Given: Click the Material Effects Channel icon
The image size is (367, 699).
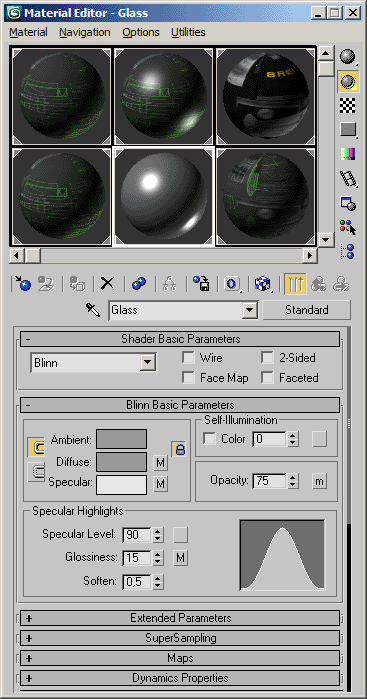Looking at the screenshot, I should (232, 284).
